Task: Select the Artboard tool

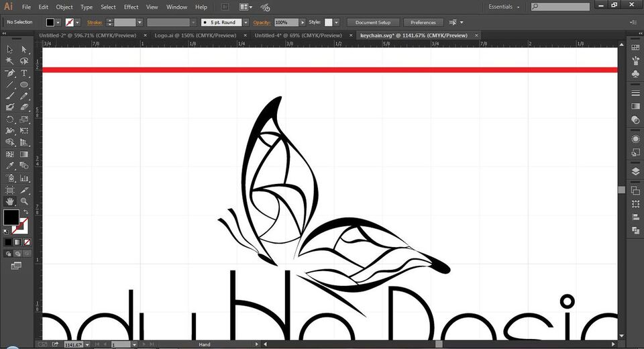Action: pyautogui.click(x=10, y=190)
